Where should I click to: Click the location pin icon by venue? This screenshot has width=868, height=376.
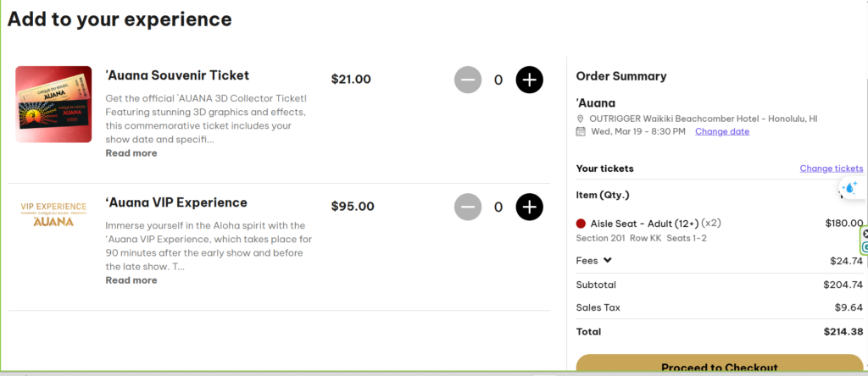581,119
